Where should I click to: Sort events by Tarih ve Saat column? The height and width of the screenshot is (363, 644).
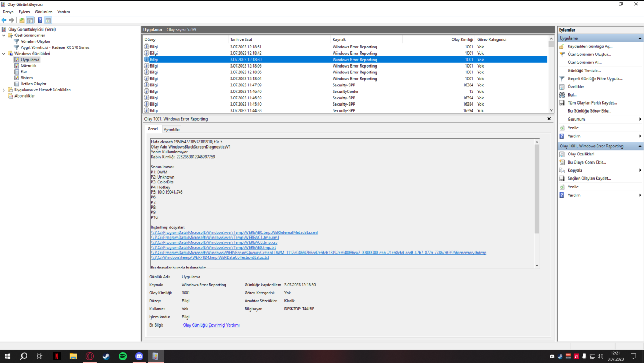coord(279,39)
